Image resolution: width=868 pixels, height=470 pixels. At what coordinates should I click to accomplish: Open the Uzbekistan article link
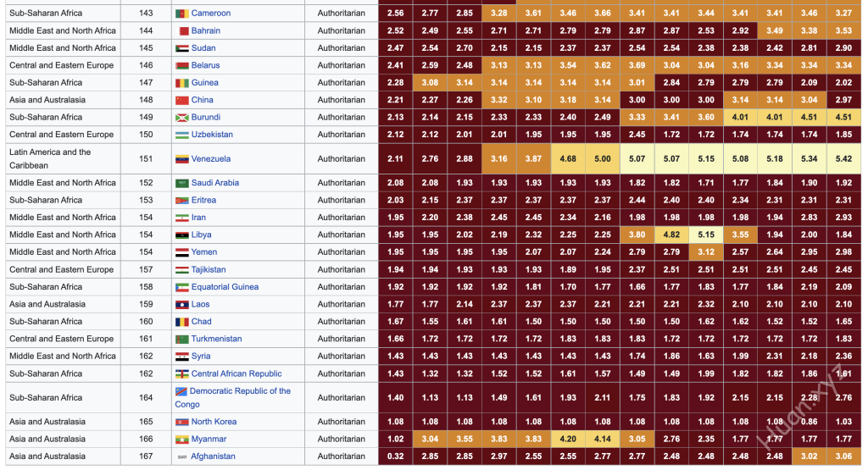pyautogui.click(x=211, y=135)
